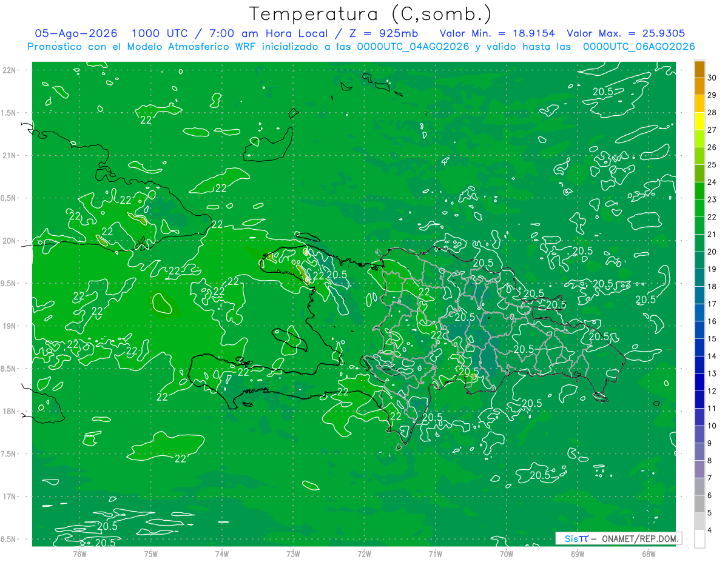Click the "17N" latitude axis label
Screen dimensions: 728x562
tap(10, 497)
